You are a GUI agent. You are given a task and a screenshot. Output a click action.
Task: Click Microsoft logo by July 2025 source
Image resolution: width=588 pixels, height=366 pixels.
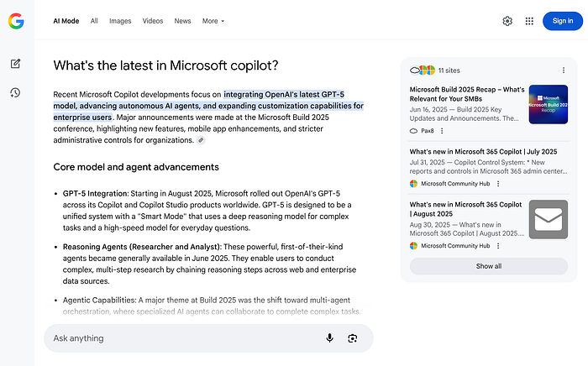click(x=413, y=184)
